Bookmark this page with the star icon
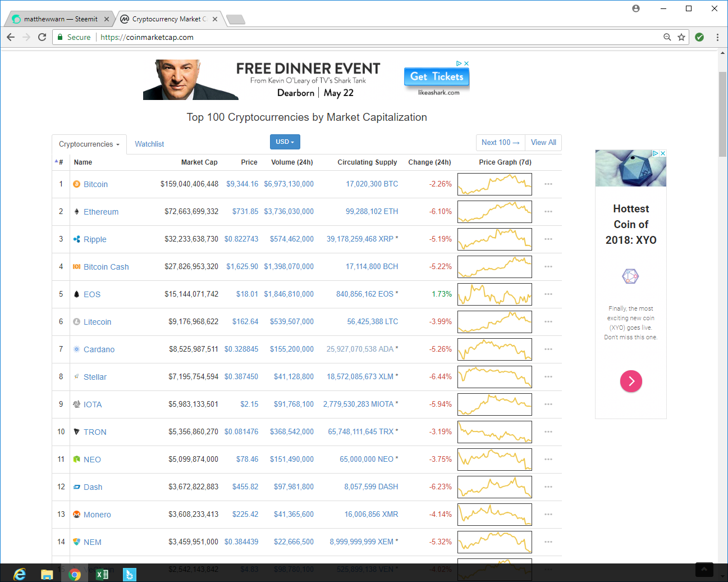The height and width of the screenshot is (582, 728). click(681, 37)
